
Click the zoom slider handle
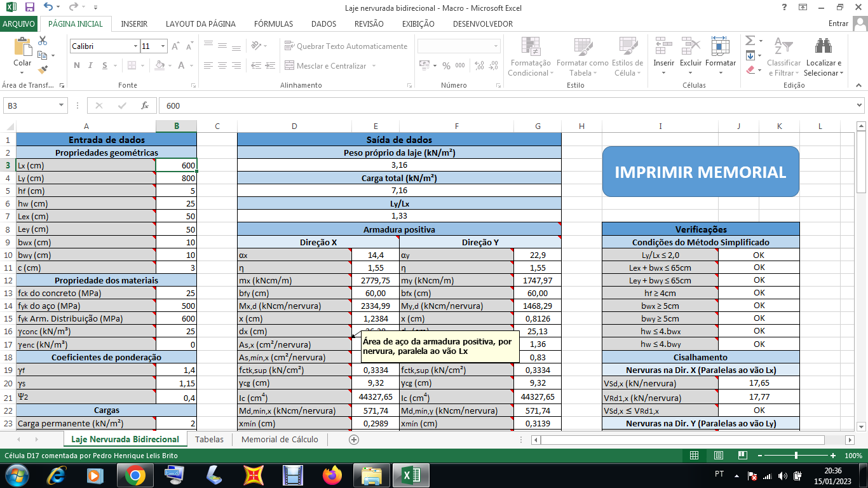click(796, 456)
